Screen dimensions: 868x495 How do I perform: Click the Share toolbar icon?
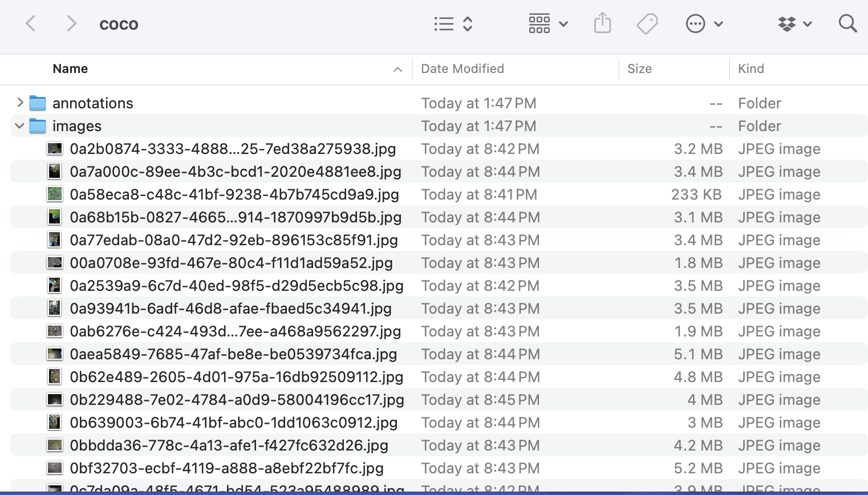(x=602, y=24)
